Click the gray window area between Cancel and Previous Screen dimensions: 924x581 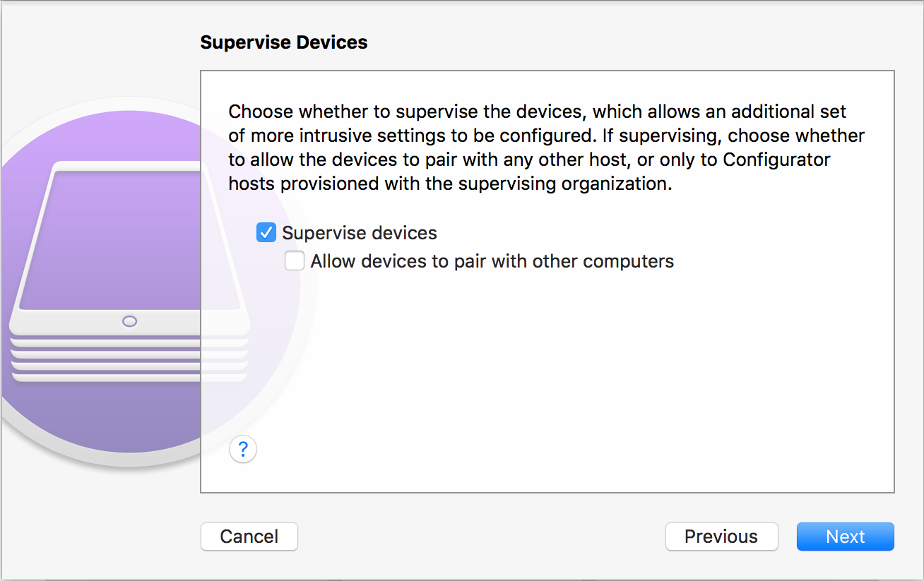coord(480,537)
